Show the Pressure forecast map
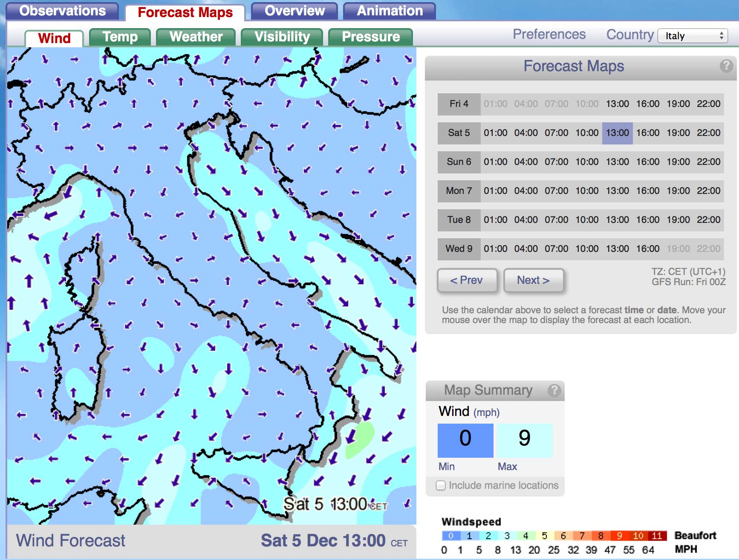Viewport: 739px width, 560px height. [370, 37]
